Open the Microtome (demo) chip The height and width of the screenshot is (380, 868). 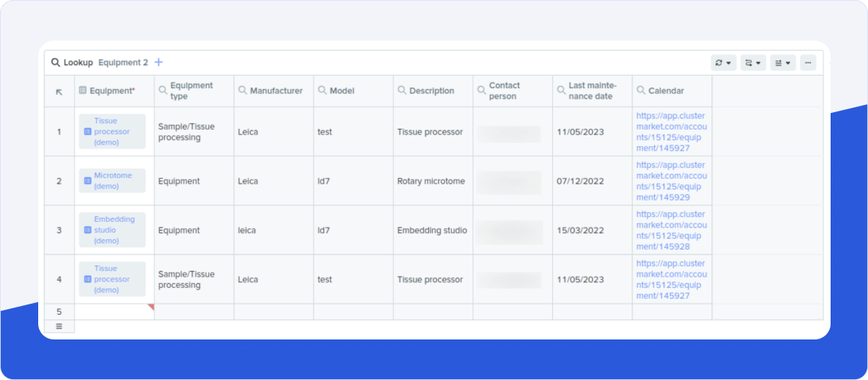click(x=112, y=181)
